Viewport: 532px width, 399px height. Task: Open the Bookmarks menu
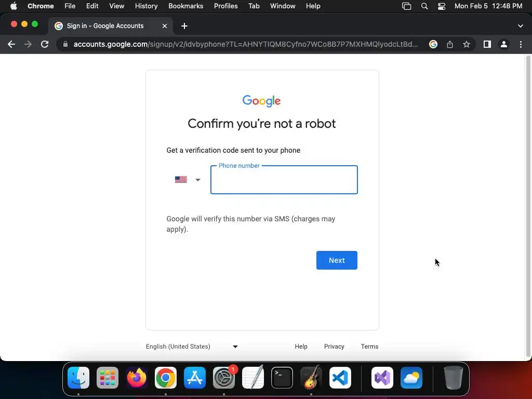point(185,6)
